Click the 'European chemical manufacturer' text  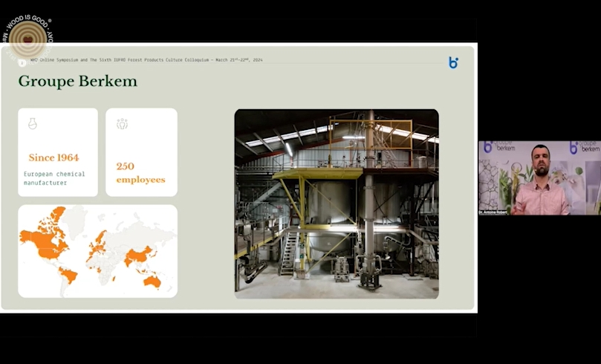pos(54,178)
